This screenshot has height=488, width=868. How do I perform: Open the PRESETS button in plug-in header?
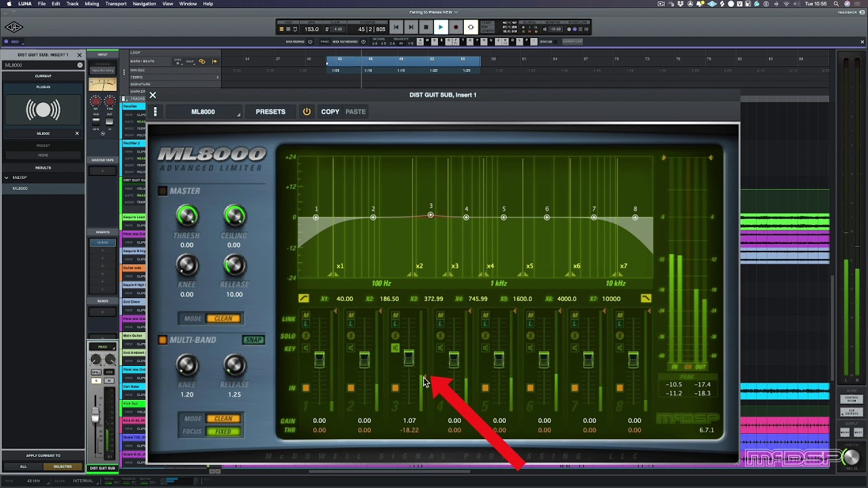[271, 112]
